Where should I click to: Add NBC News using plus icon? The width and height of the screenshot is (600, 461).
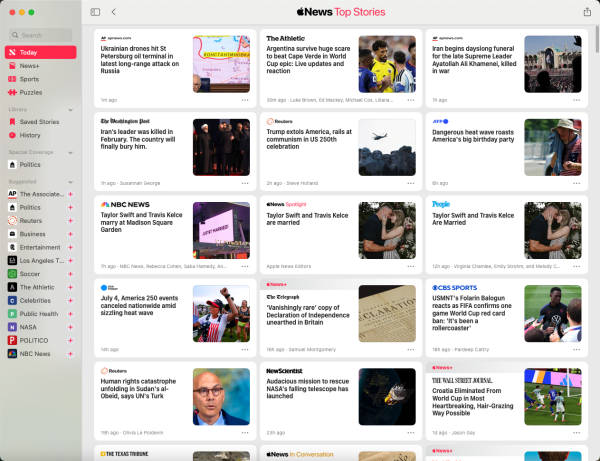pyautogui.click(x=70, y=354)
